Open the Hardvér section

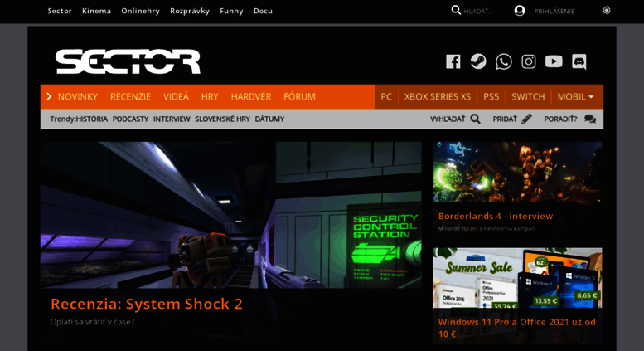pos(251,96)
